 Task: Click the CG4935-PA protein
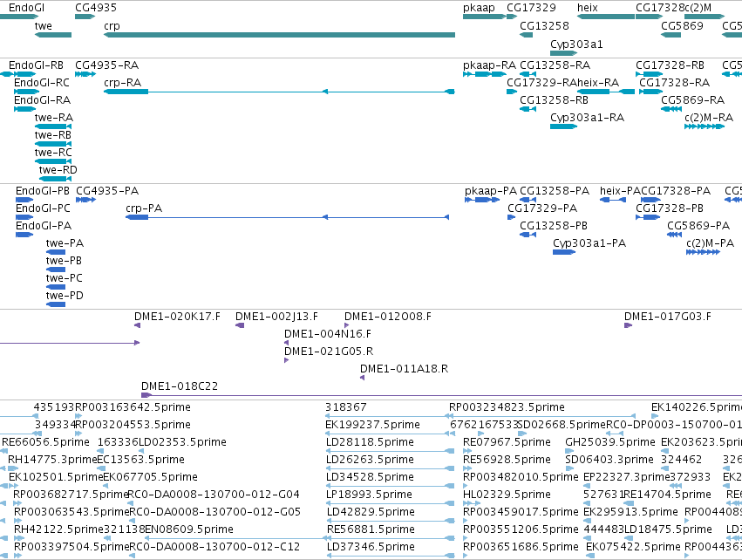click(85, 200)
